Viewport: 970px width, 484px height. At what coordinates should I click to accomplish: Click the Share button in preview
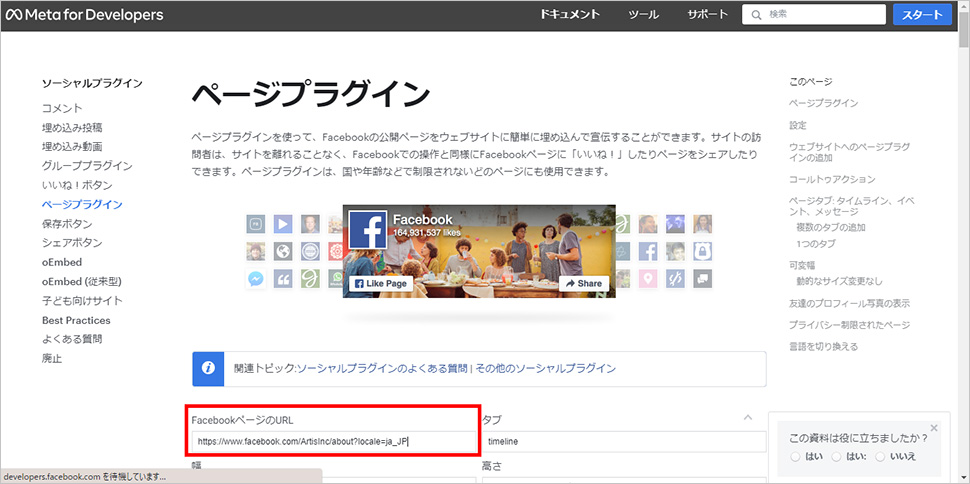tap(583, 283)
